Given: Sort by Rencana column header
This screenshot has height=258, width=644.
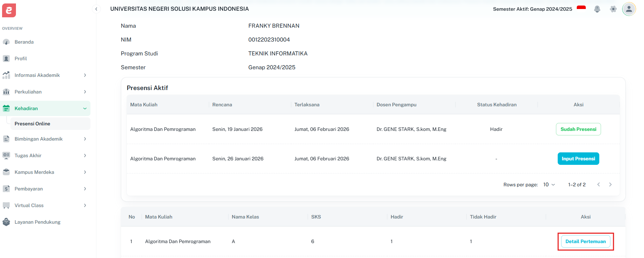Looking at the screenshot, I should point(222,105).
